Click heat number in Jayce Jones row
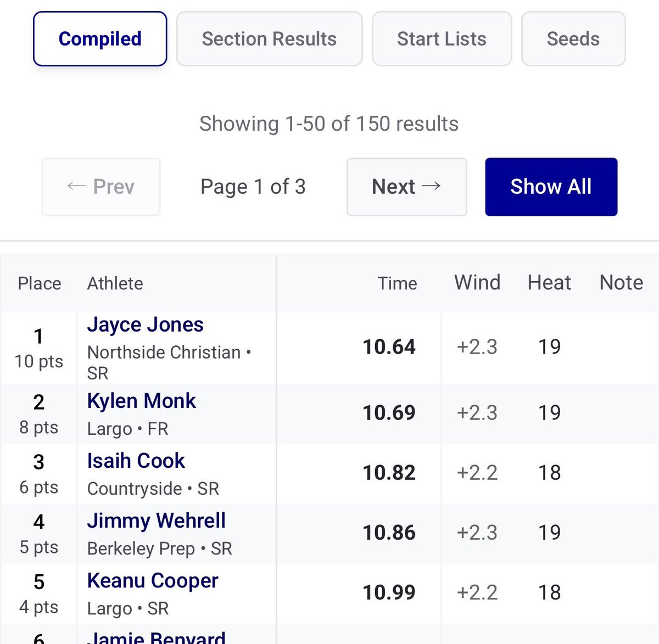Screen dimensions: 659x644 549,347
